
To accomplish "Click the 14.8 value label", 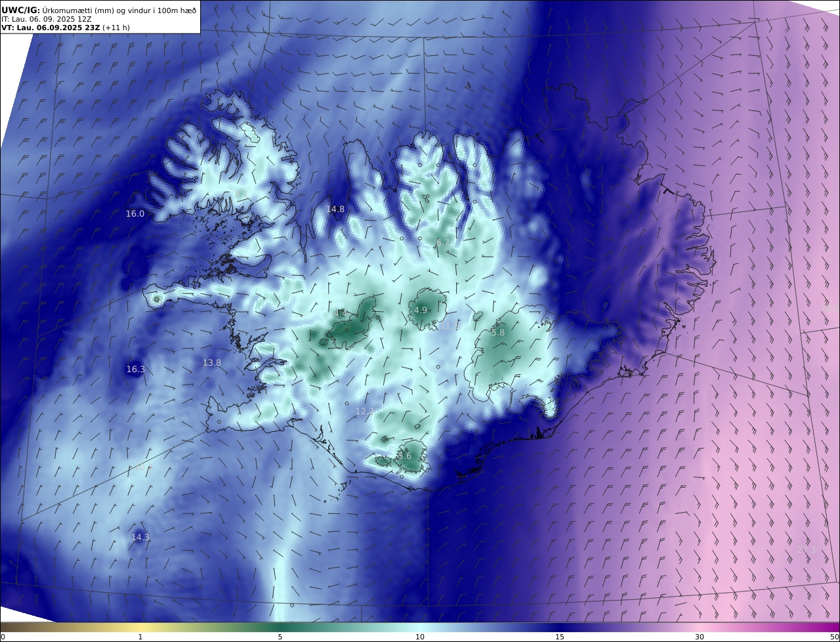I will (x=335, y=209).
